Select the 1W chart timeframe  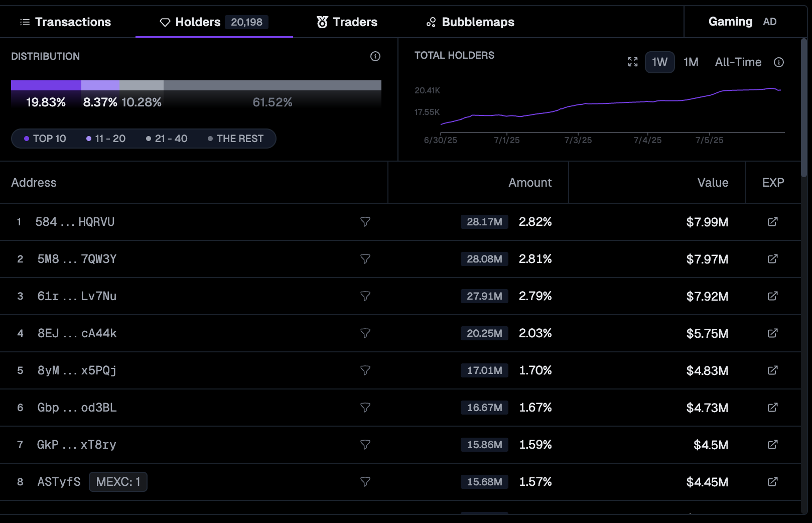coord(659,62)
